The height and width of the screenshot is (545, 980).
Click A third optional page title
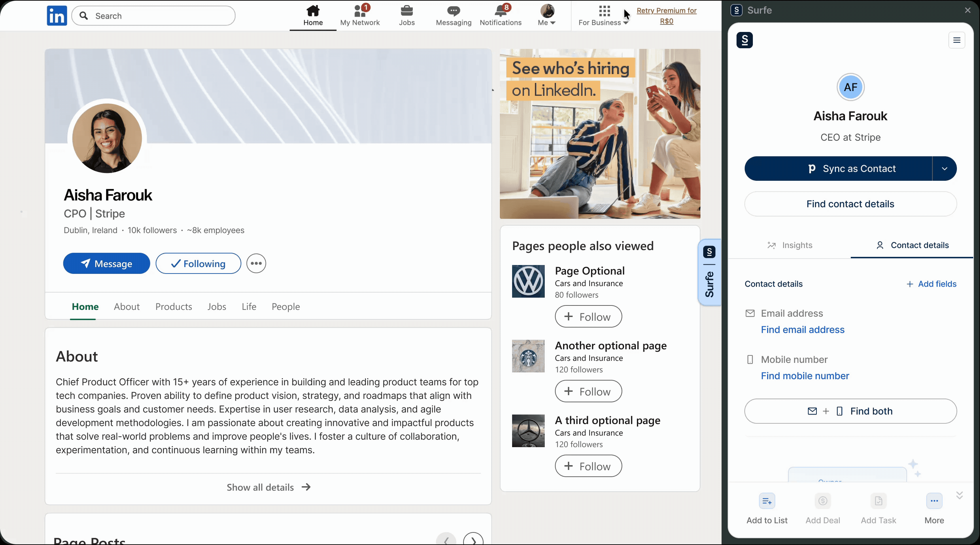[608, 421]
